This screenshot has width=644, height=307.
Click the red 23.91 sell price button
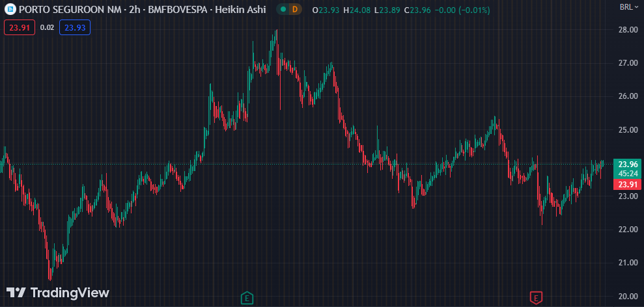coord(20,27)
